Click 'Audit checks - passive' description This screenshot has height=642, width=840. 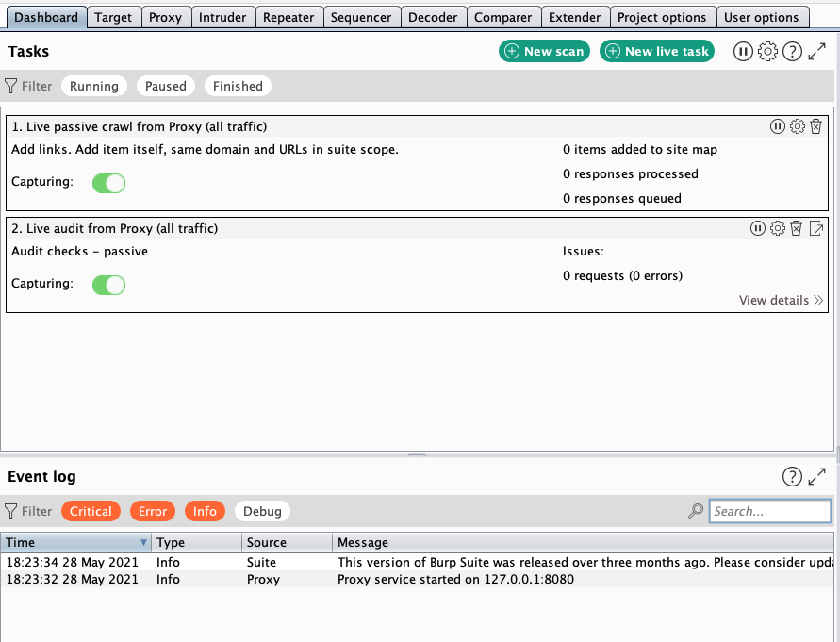pos(80,252)
